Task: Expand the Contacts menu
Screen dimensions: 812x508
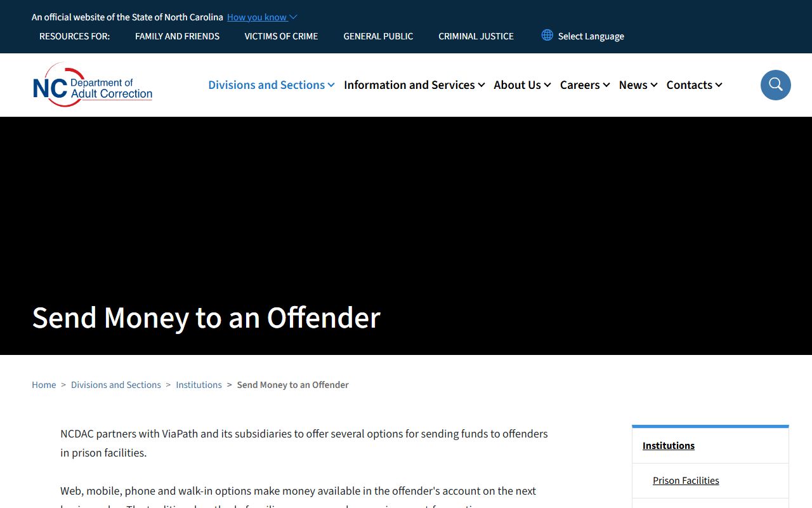Action: pos(694,85)
